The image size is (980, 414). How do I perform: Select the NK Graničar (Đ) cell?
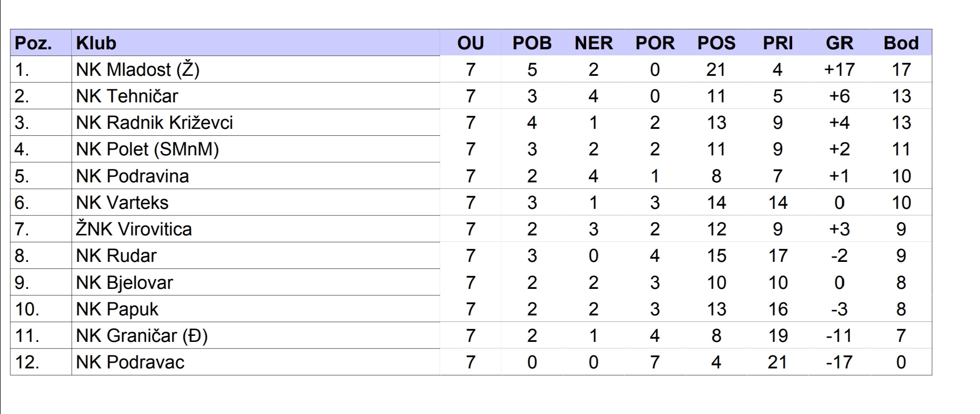(142, 336)
